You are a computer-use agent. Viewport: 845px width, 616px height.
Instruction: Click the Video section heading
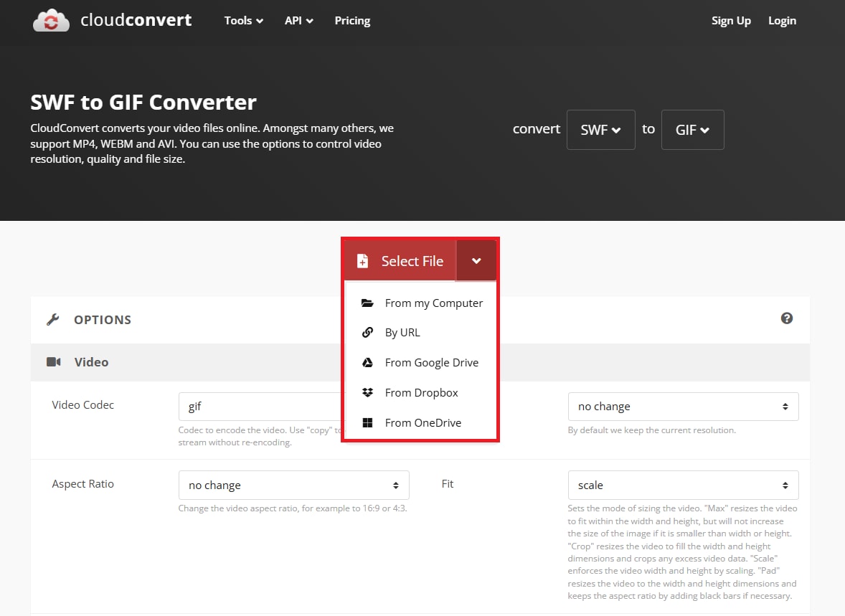click(x=91, y=361)
